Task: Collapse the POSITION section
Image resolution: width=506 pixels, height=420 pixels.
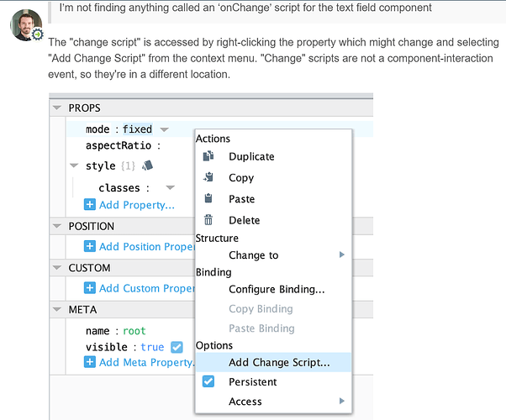Action: click(57, 226)
